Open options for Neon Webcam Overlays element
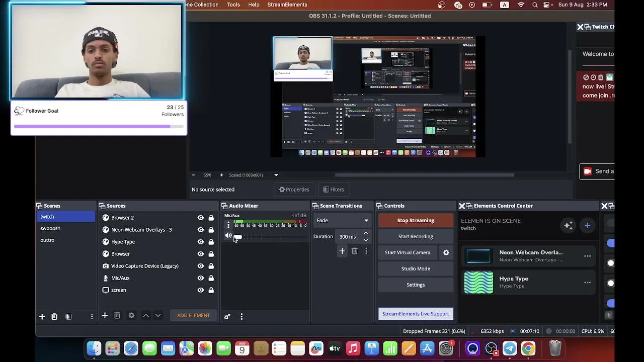This screenshot has width=644, height=362. (x=587, y=256)
